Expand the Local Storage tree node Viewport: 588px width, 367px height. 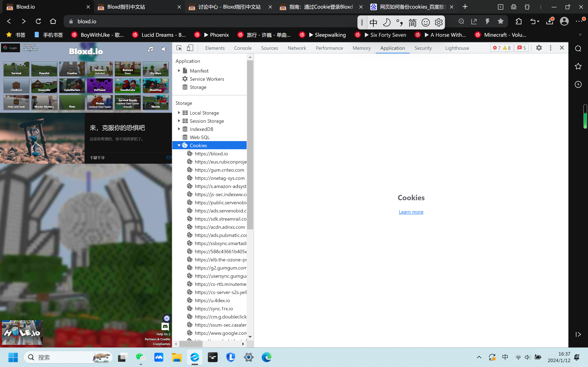click(x=179, y=113)
